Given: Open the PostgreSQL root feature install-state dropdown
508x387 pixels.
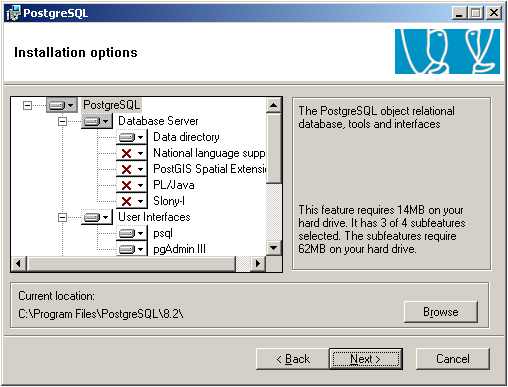Looking at the screenshot, I should coord(62,105).
